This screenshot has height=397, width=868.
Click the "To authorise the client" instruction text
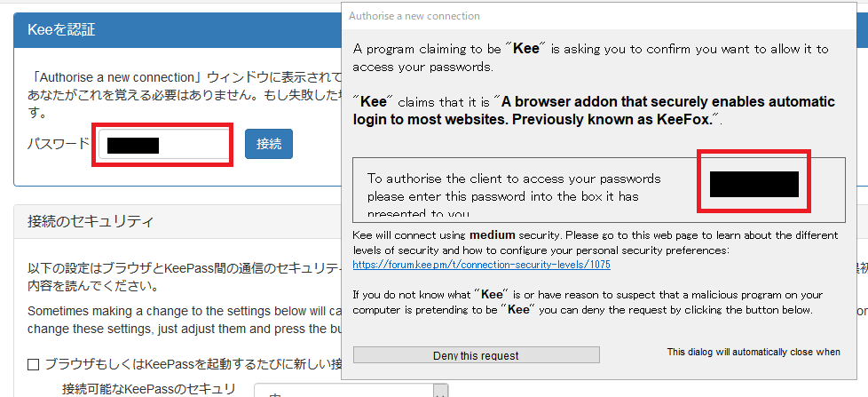click(x=515, y=187)
